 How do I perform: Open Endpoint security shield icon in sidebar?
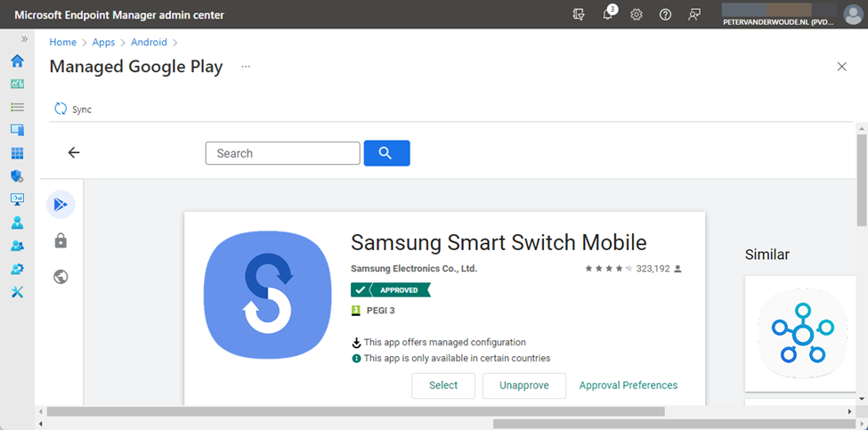17,176
